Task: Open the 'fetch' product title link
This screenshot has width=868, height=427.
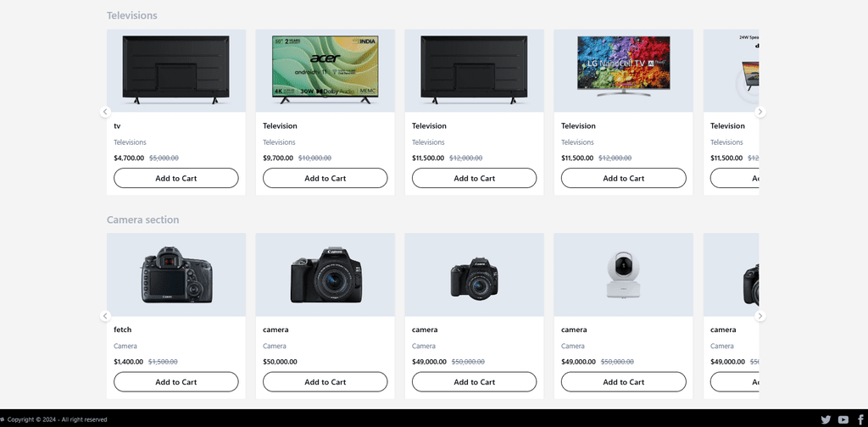Action: click(x=123, y=330)
